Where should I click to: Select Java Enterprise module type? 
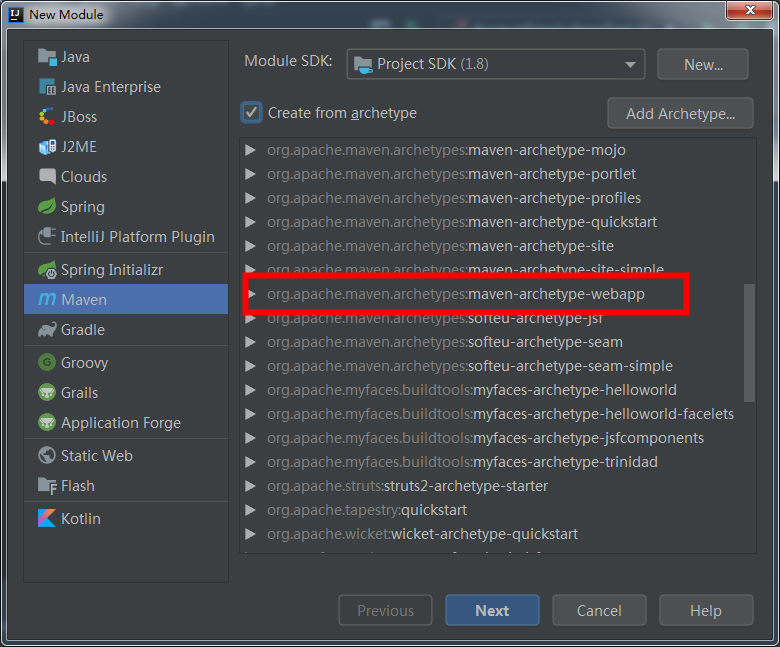[126, 87]
